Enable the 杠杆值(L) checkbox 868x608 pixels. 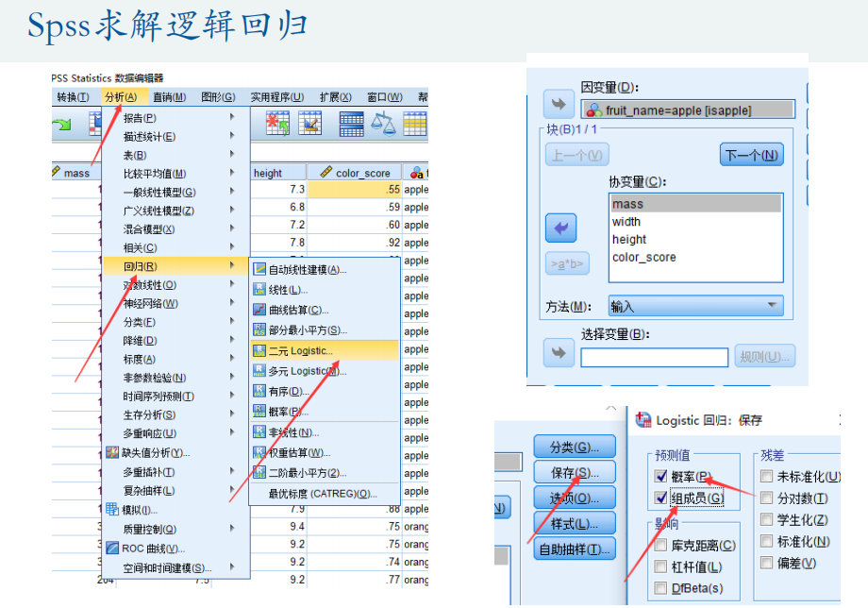coord(660,566)
